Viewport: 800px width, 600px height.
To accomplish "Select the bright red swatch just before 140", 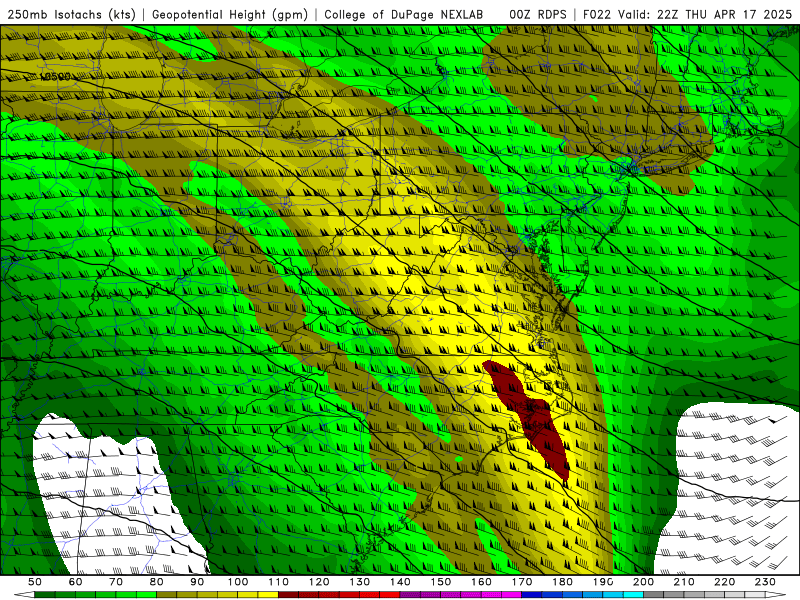I will (389, 595).
